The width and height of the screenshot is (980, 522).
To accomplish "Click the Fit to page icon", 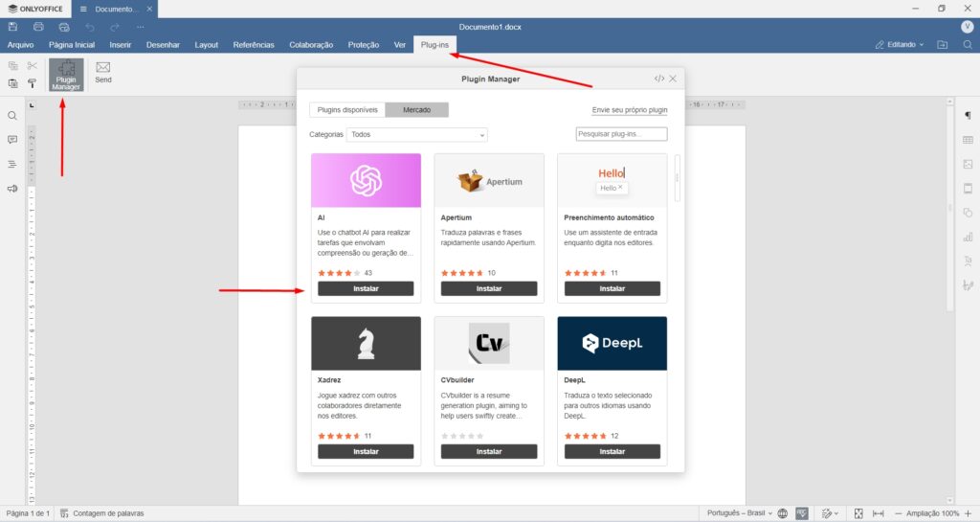I will pyautogui.click(x=858, y=513).
